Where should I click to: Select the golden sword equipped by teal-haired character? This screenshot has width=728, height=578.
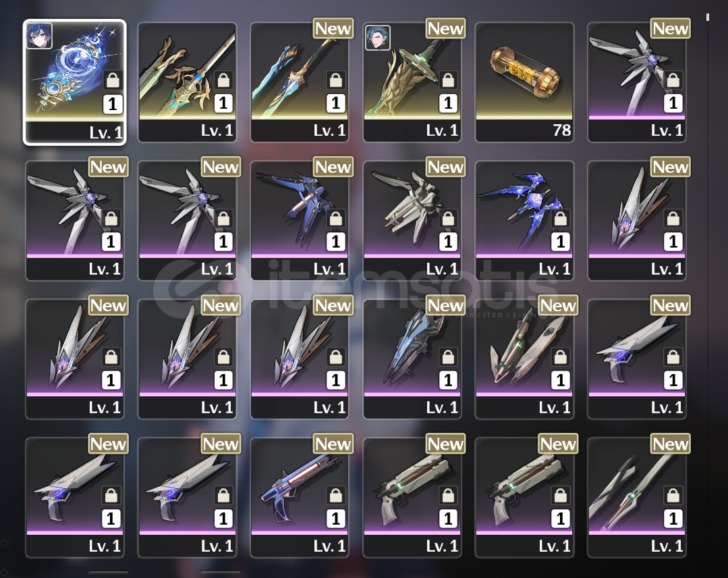(412, 82)
